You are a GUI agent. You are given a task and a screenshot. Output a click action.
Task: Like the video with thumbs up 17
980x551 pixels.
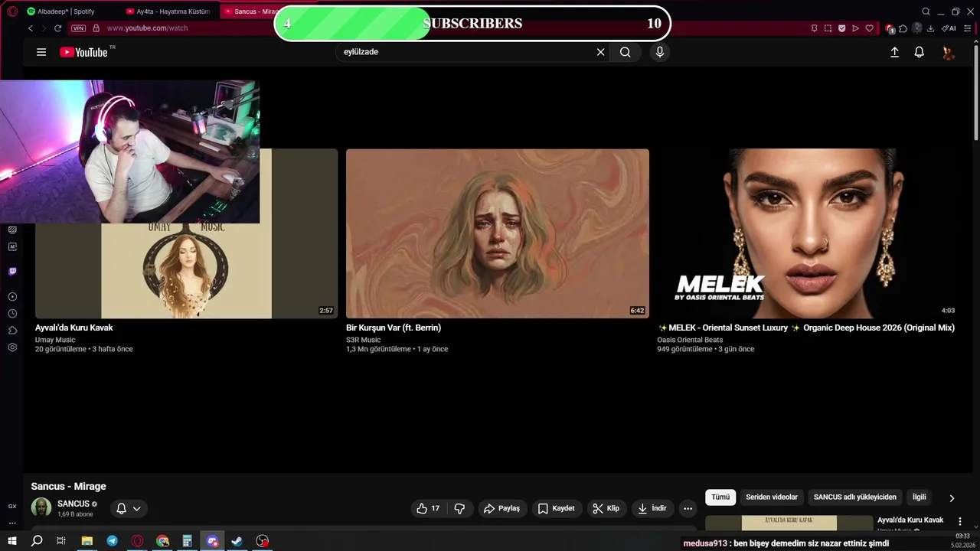pos(428,508)
